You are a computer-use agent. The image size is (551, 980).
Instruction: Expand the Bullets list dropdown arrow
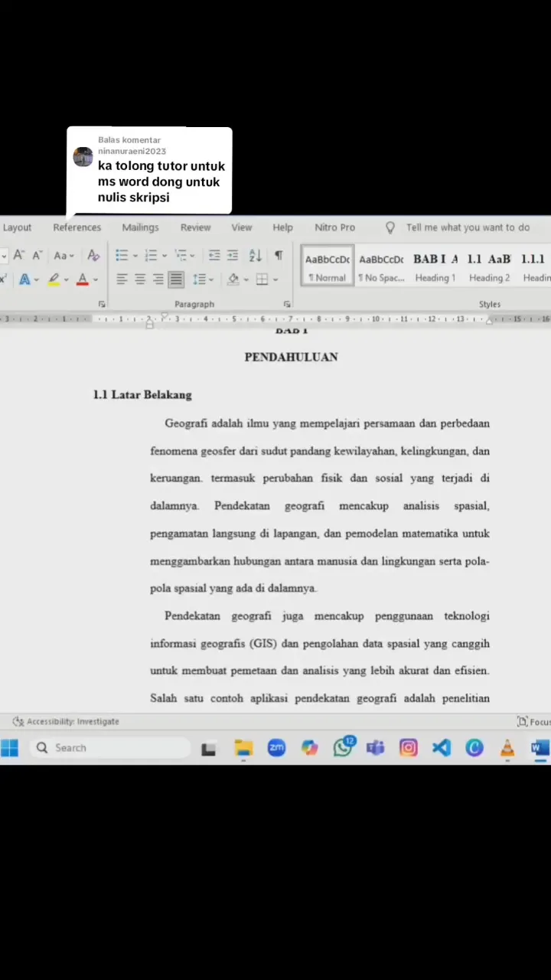coord(135,256)
